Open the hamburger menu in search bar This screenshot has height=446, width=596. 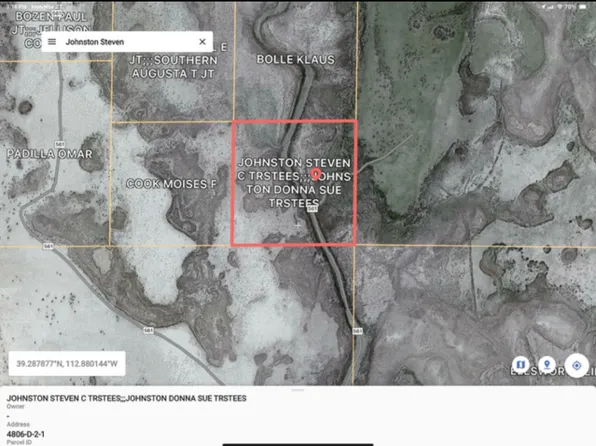click(x=52, y=42)
